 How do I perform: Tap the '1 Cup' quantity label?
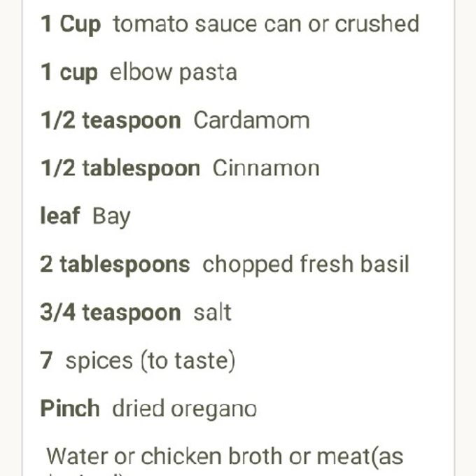(x=71, y=24)
